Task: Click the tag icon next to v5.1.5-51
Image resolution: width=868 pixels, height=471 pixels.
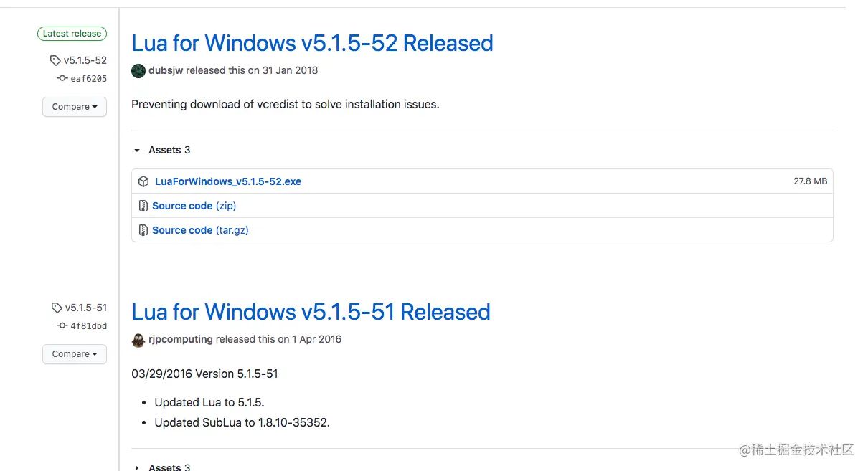Action: (57, 308)
